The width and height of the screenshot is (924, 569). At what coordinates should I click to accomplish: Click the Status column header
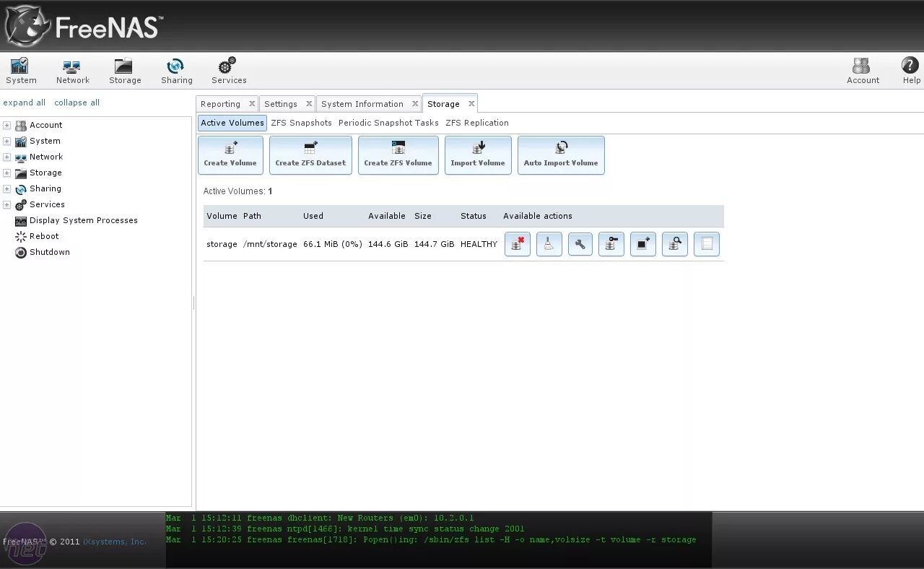(474, 216)
